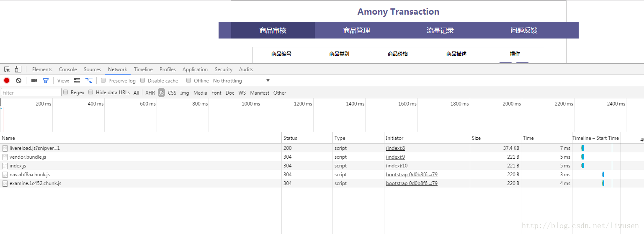
Task: Clear the network log with the clear icon
Action: click(18, 80)
